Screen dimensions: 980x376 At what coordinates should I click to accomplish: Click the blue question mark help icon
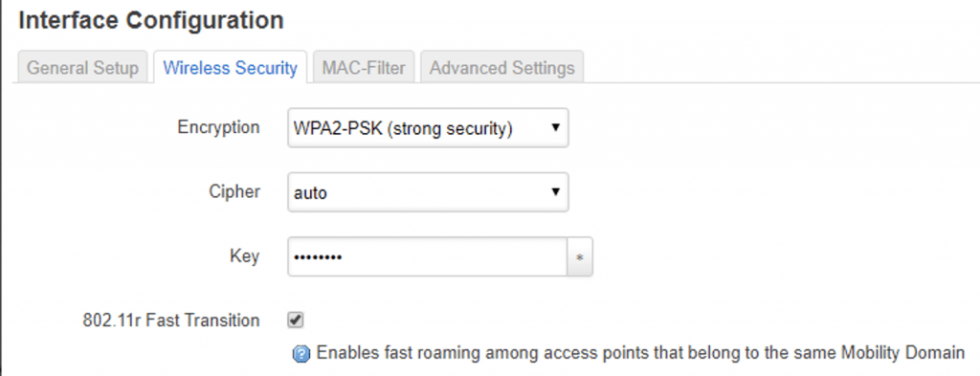(x=301, y=354)
